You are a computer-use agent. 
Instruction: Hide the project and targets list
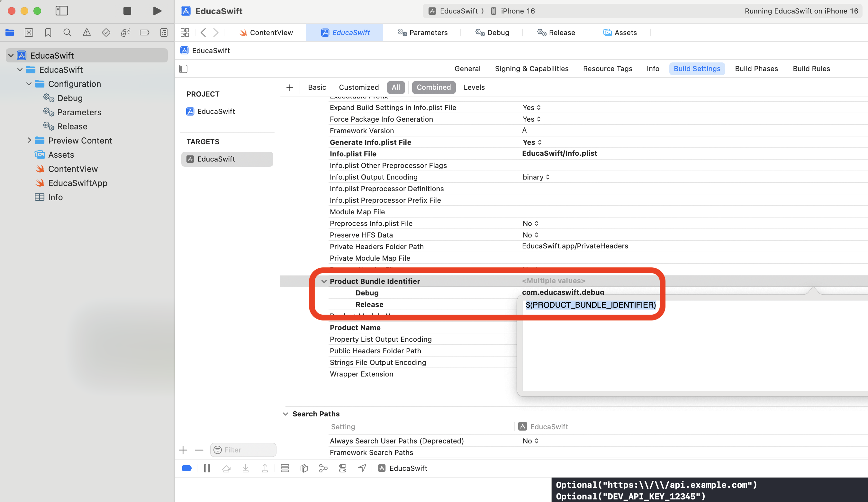click(183, 69)
